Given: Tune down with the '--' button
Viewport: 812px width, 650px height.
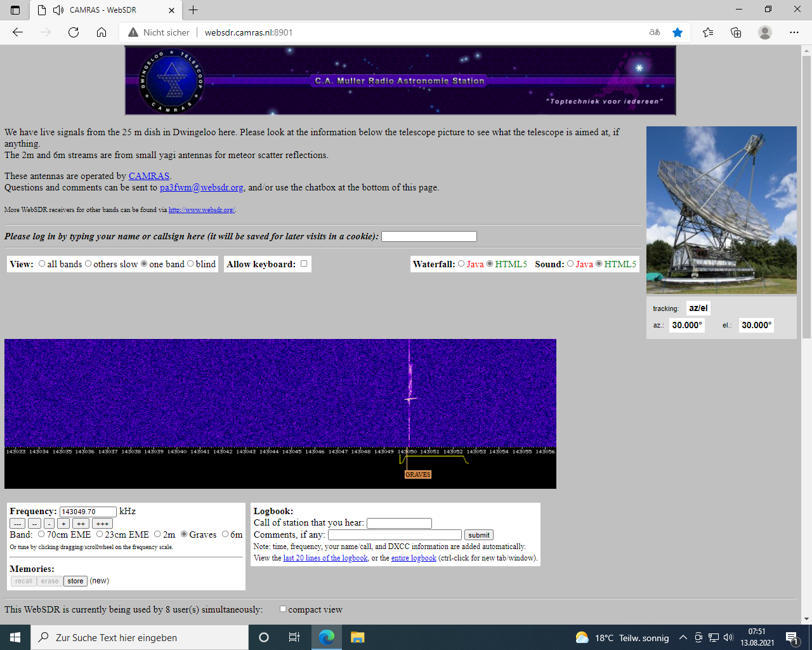Looking at the screenshot, I should pos(34,524).
